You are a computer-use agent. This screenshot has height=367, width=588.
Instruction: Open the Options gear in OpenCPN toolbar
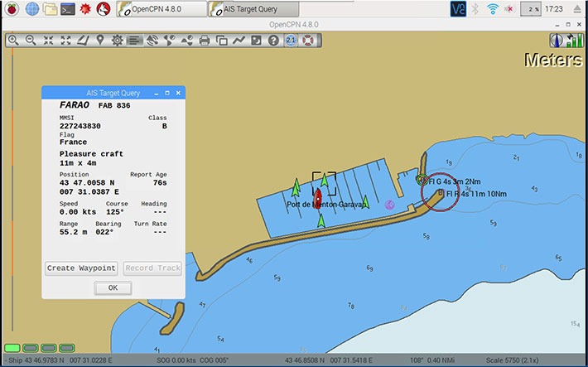[x=118, y=40]
